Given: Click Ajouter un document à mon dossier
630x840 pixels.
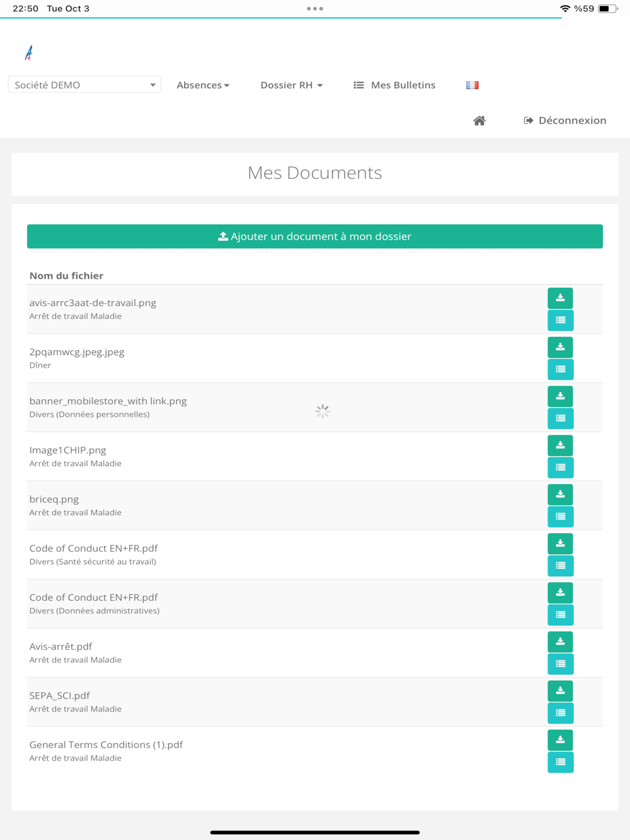Looking at the screenshot, I should 315,236.
